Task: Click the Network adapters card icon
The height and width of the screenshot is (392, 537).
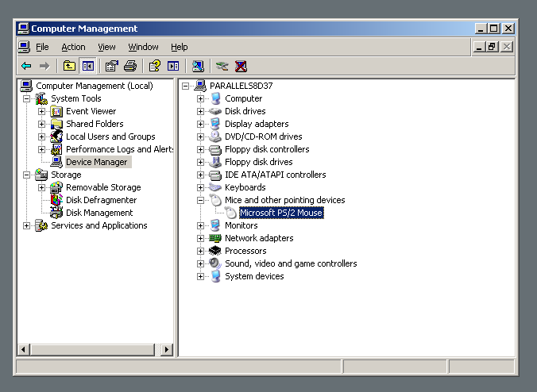Action: coord(215,238)
